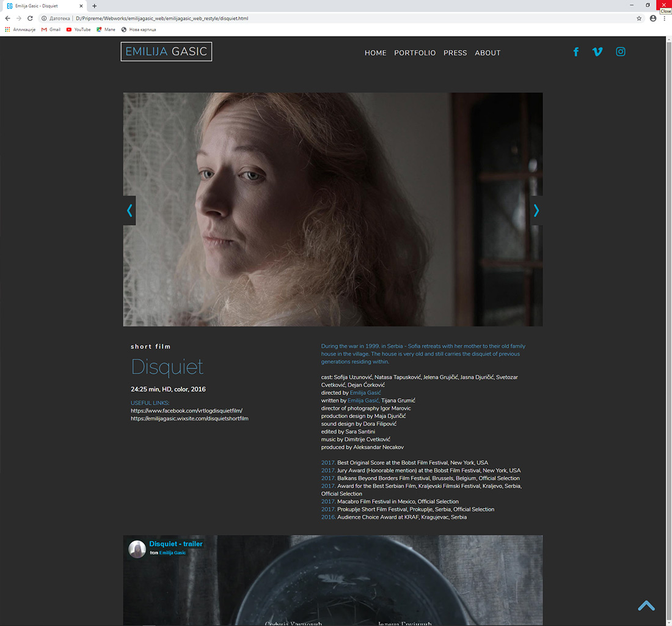Click the Disquiet - trailer video title
Screen dimensions: 672x626
[176, 544]
